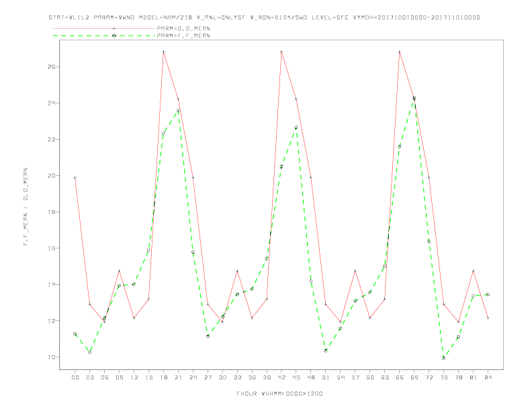
Task: Click the x-axis tick label 69
Action: 414,377
